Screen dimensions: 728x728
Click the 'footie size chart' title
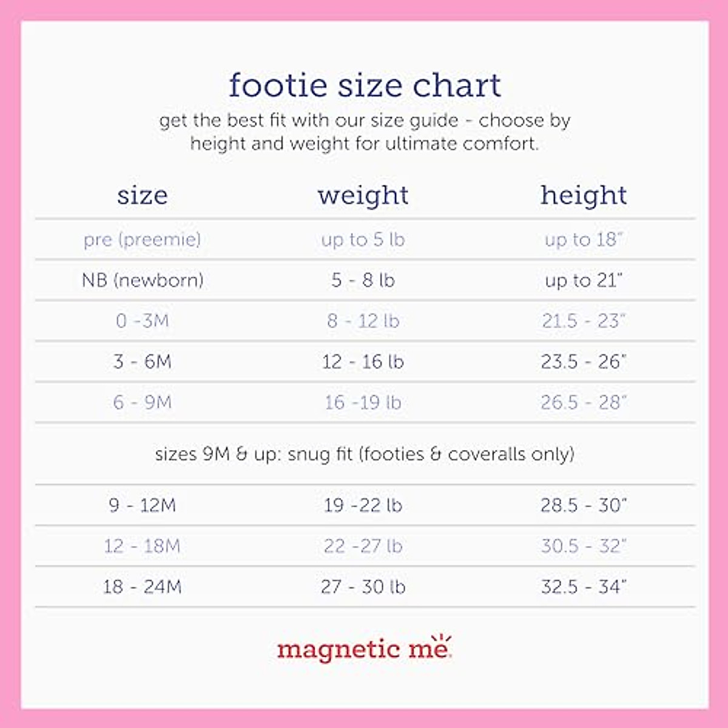pos(365,86)
